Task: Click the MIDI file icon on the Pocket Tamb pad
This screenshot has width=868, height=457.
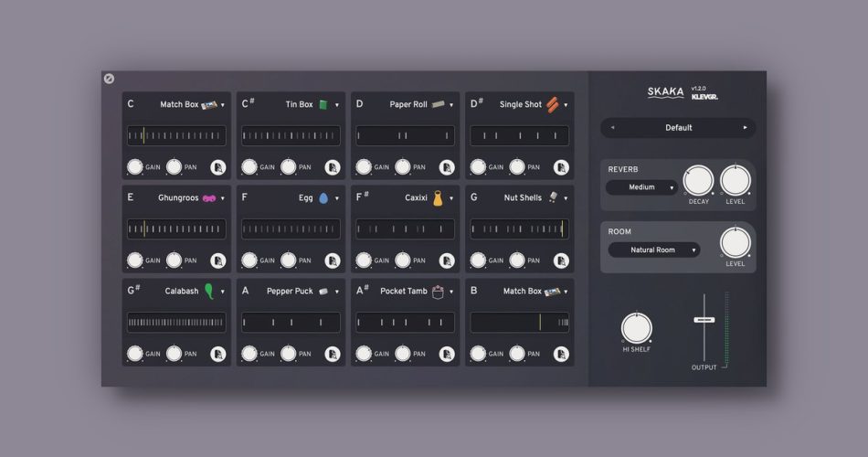Action: click(447, 354)
